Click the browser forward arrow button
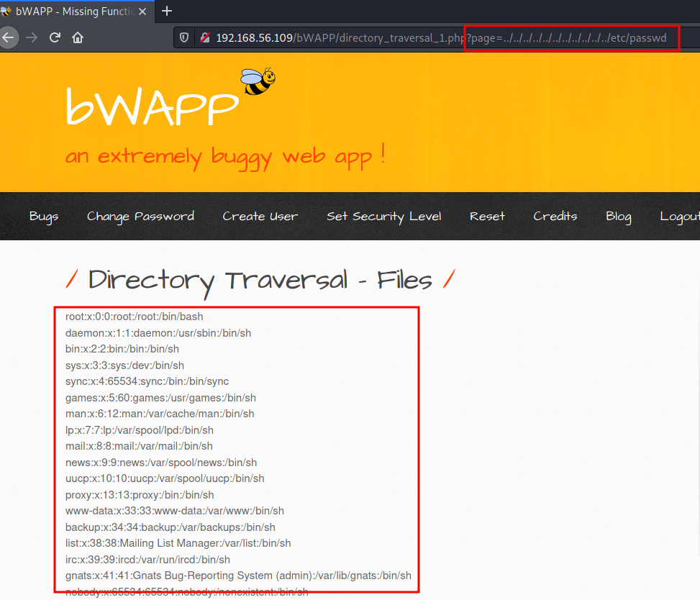The height and width of the screenshot is (600, 700). pos(32,37)
